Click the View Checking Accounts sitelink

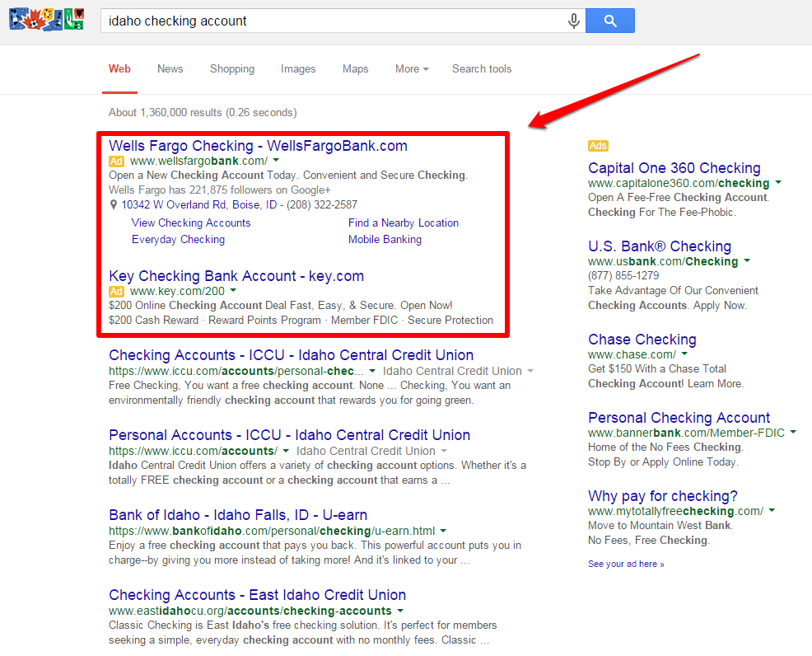[x=191, y=223]
